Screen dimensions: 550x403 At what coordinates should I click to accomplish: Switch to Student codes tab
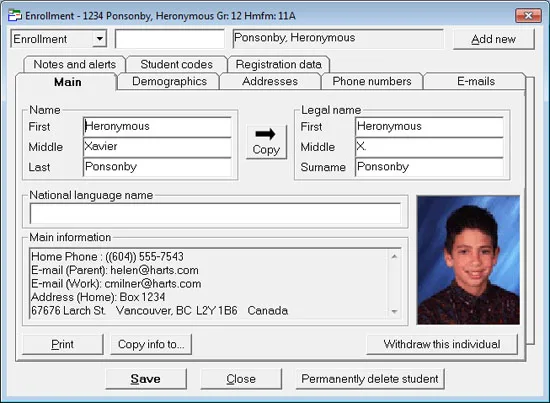pos(176,64)
